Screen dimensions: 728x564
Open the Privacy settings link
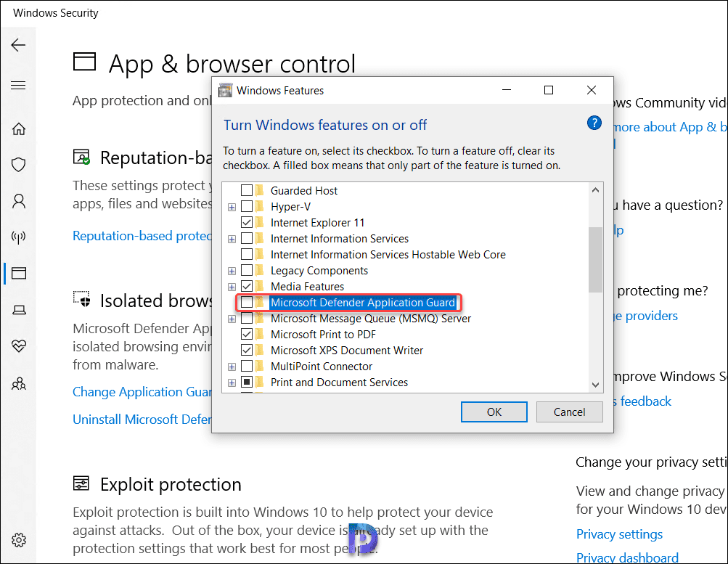618,534
